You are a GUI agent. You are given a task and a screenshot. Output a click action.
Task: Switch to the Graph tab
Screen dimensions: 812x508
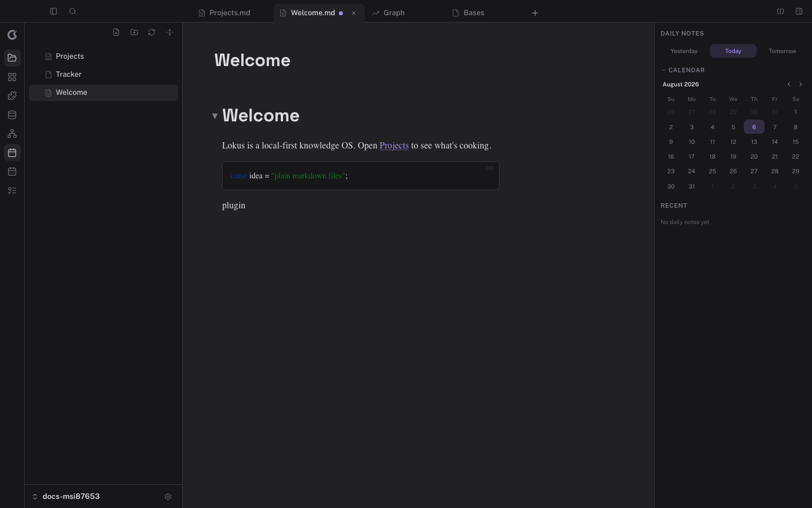click(394, 13)
